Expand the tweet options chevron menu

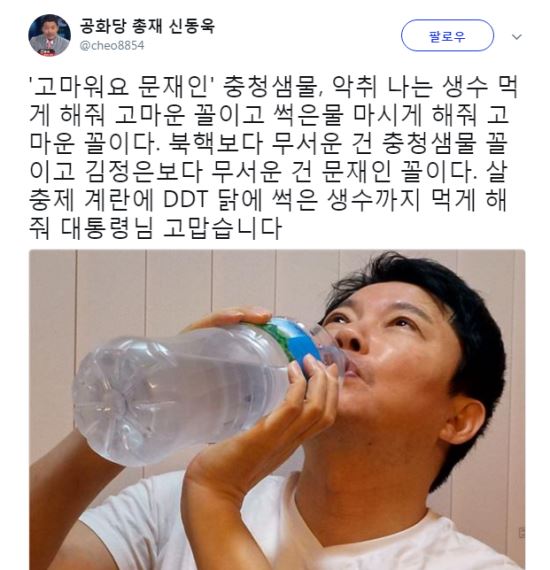517,36
